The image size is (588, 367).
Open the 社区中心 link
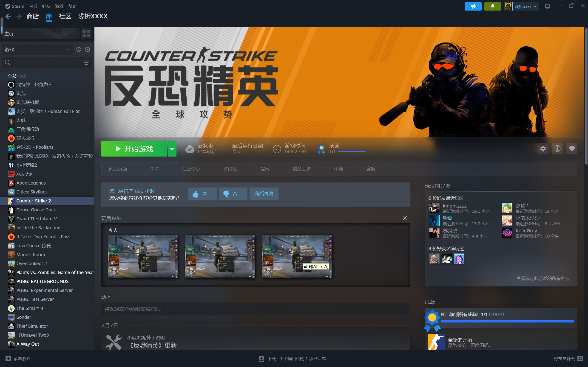[x=191, y=169]
